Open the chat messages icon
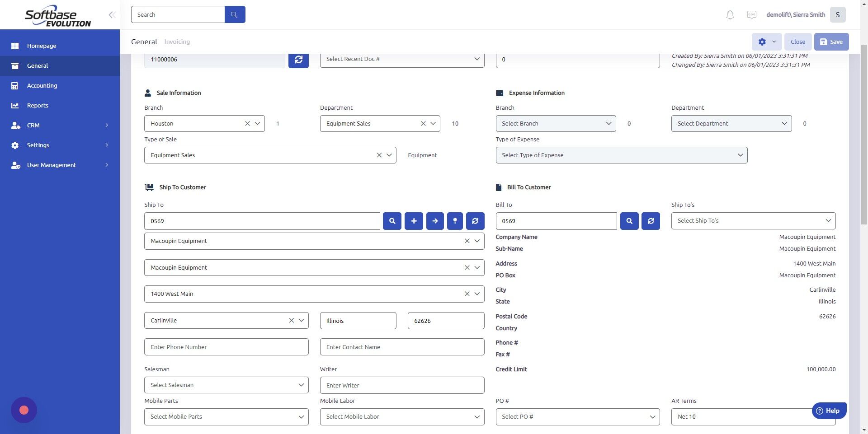 (751, 15)
